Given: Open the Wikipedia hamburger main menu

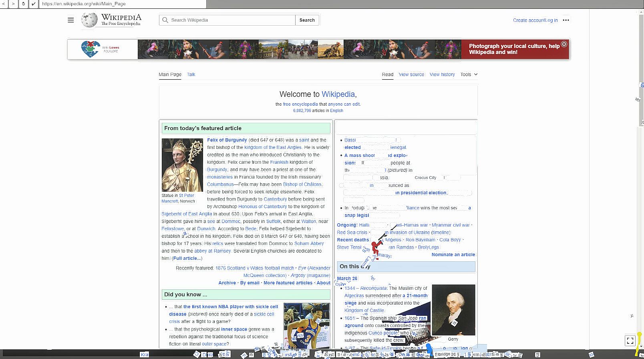Looking at the screenshot, I should point(71,20).
